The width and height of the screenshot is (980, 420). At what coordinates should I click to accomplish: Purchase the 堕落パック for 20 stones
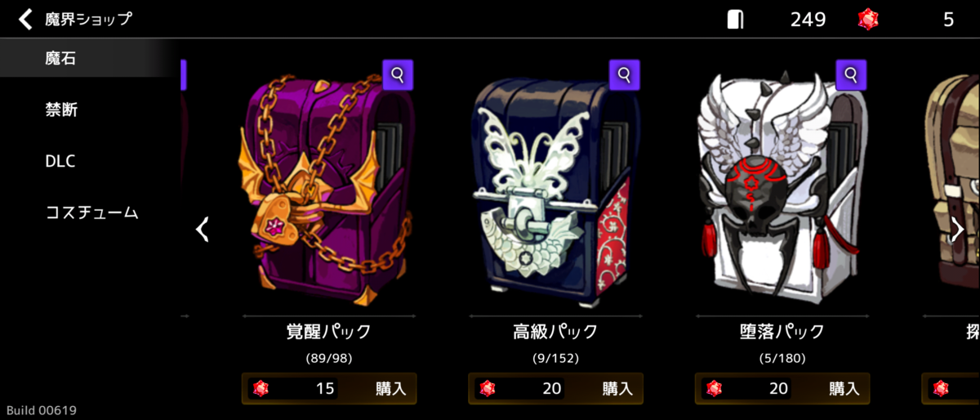click(782, 389)
